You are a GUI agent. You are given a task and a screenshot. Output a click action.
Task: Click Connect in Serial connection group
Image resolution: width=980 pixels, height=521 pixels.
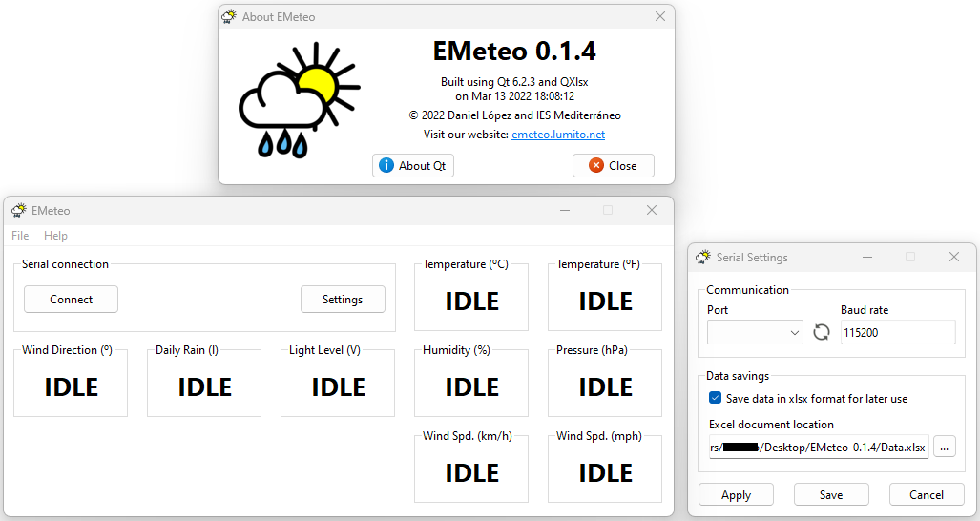click(71, 300)
